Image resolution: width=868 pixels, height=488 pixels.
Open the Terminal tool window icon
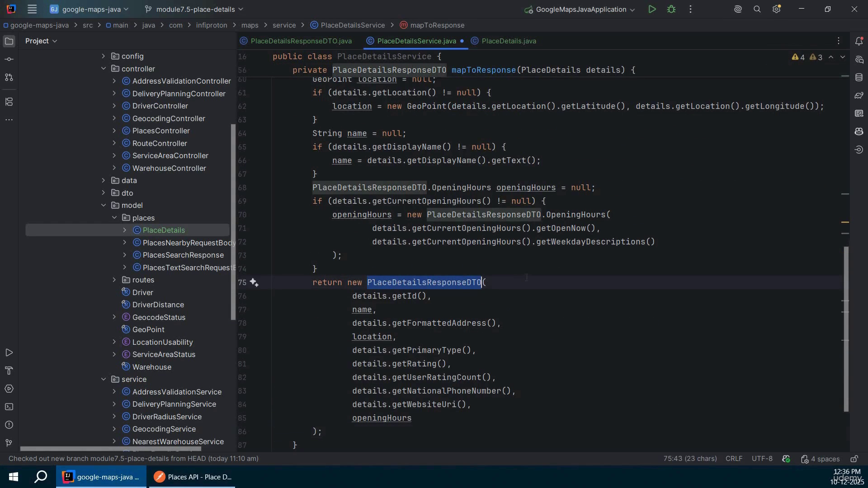(9, 407)
